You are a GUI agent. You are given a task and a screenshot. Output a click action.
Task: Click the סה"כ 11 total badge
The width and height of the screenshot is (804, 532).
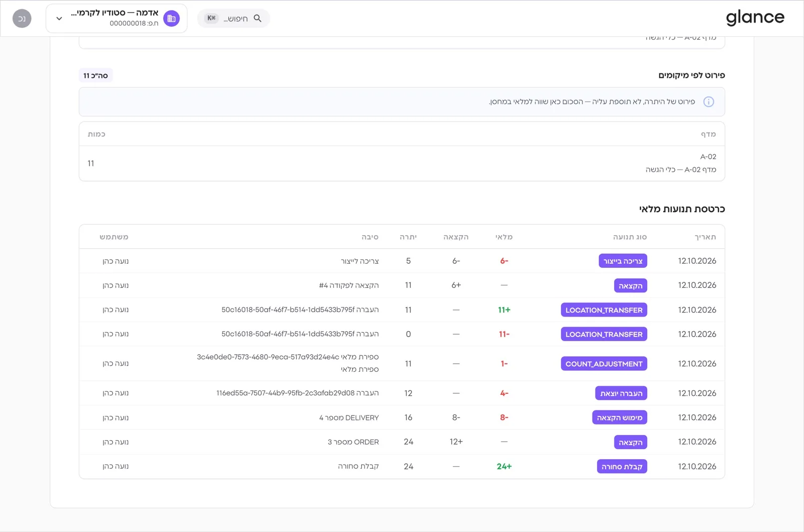tap(95, 75)
